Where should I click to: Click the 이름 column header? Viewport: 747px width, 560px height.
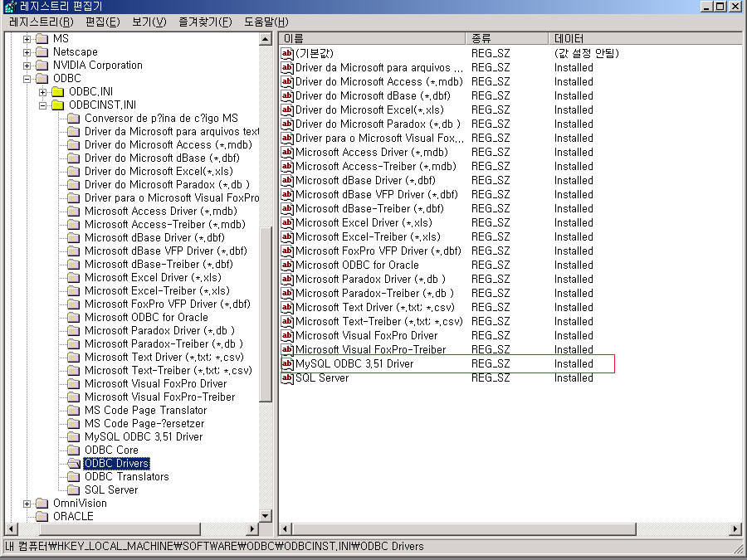pyautogui.click(x=372, y=38)
